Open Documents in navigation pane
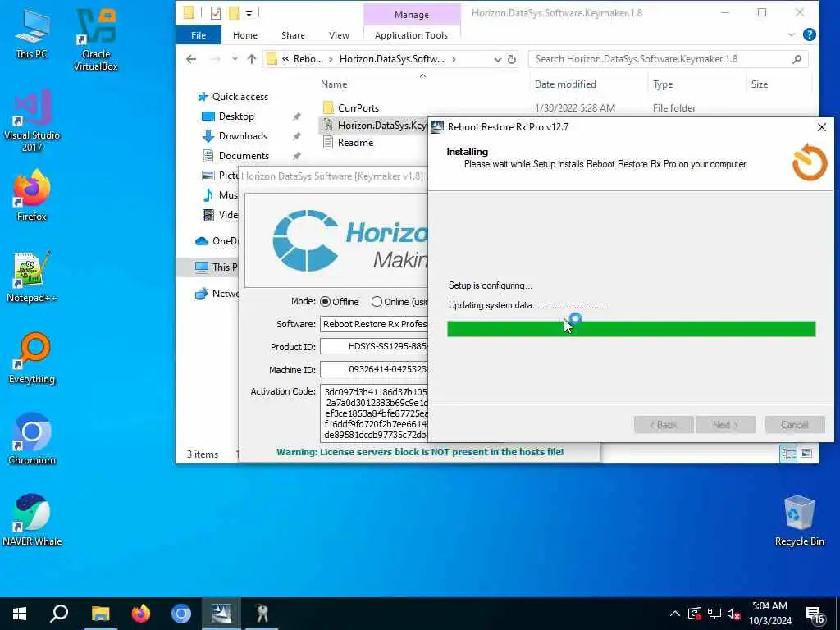This screenshot has width=840, height=630. 244,156
